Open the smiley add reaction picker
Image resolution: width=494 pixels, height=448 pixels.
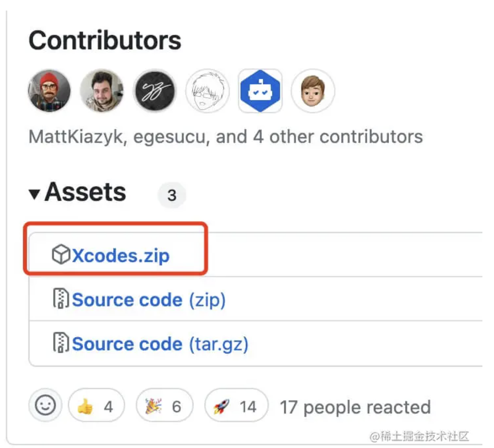coord(45,405)
